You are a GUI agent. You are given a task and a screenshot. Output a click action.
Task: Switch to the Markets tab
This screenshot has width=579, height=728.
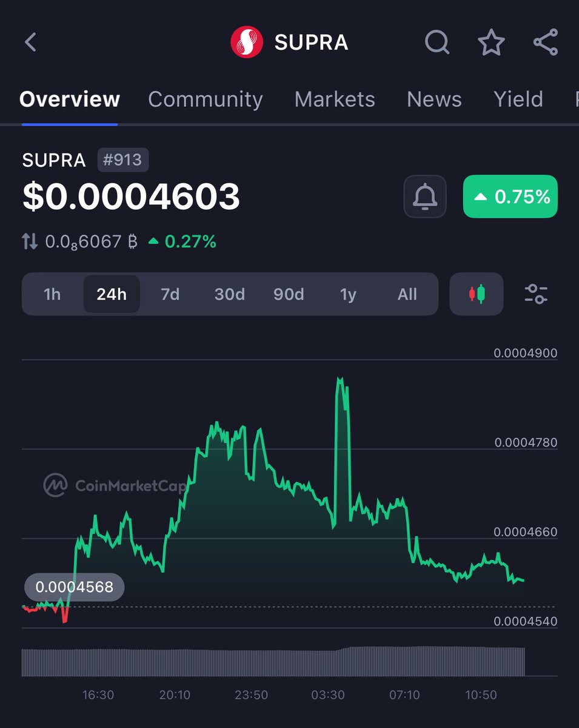point(335,99)
